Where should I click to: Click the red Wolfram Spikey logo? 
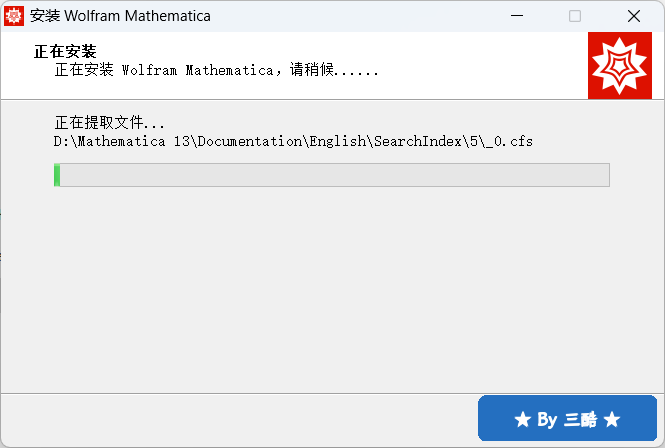pyautogui.click(x=620, y=66)
